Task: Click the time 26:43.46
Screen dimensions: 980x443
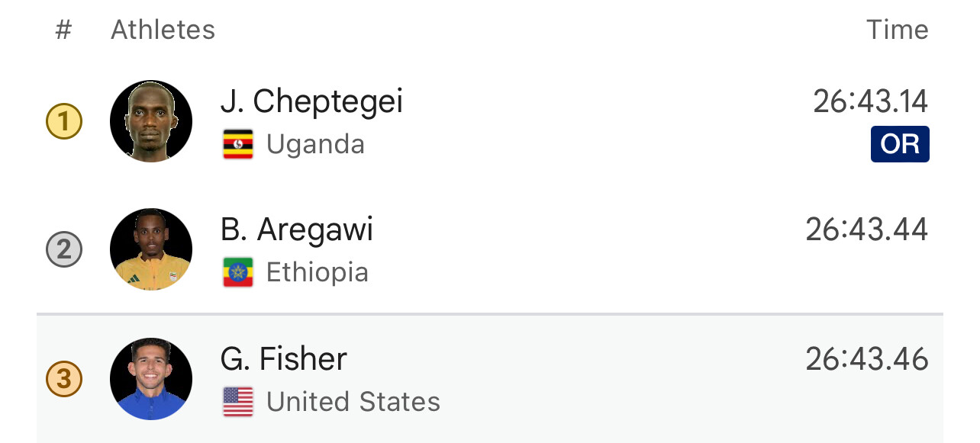Action: coord(867,359)
